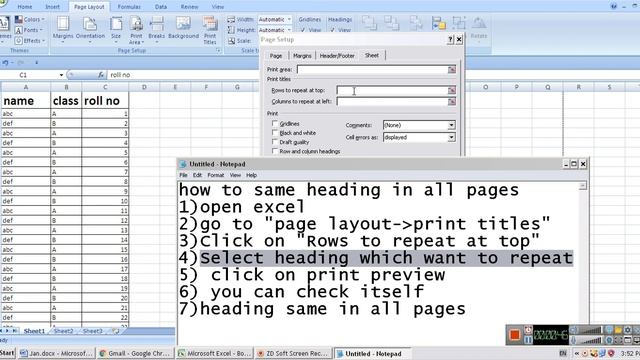Viewport: 640px width, 360px height.
Task: Enable the Black and white checkbox
Action: point(275,133)
